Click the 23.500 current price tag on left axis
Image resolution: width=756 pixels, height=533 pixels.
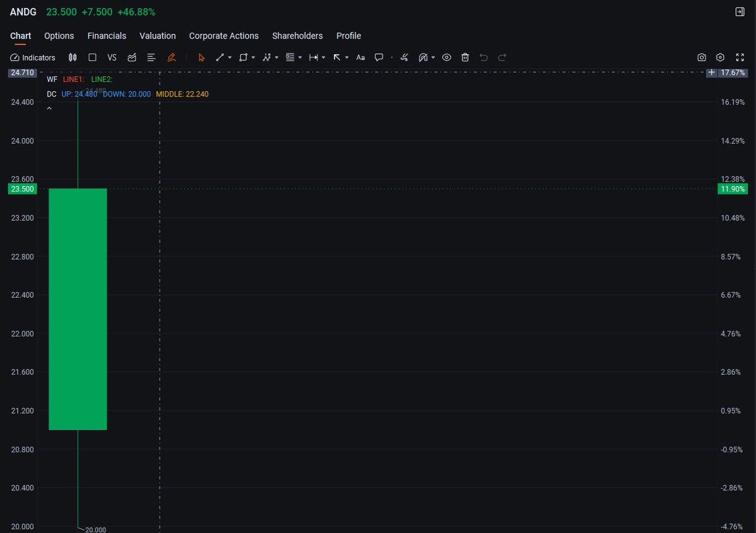[23, 189]
